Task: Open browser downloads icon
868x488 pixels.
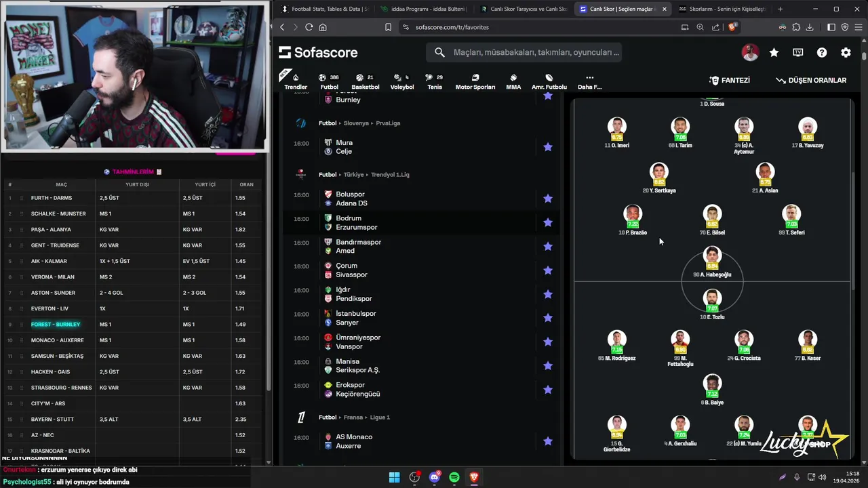Action: 810,27
